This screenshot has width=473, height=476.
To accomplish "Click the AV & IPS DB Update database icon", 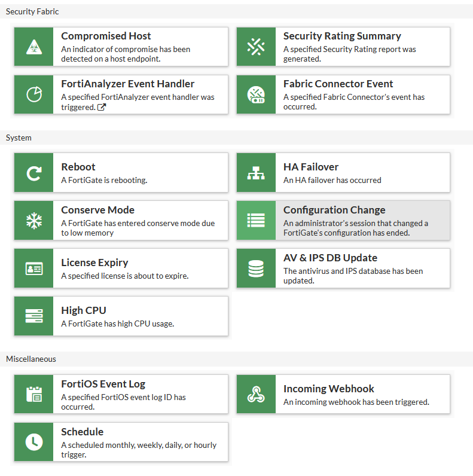I will pos(256,268).
